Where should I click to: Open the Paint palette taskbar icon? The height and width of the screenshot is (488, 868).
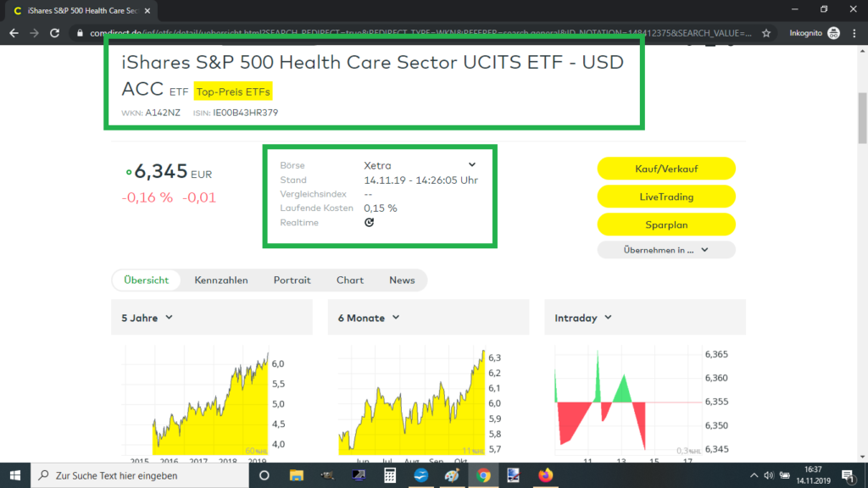452,475
